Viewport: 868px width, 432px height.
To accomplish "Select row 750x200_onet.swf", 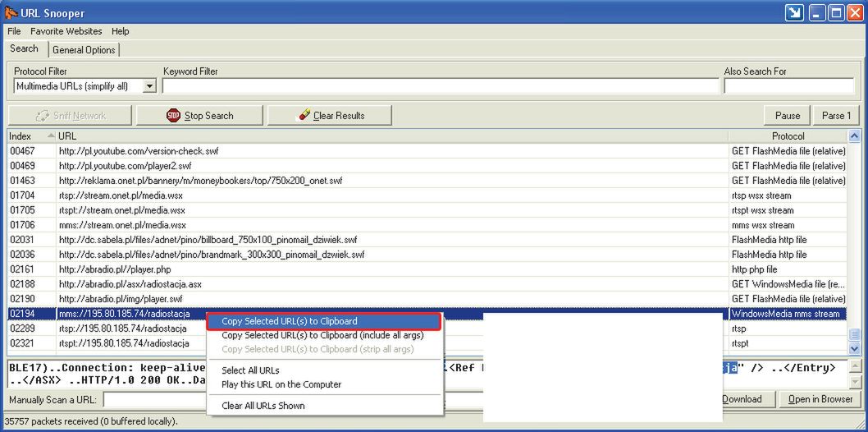I will pyautogui.click(x=427, y=181).
